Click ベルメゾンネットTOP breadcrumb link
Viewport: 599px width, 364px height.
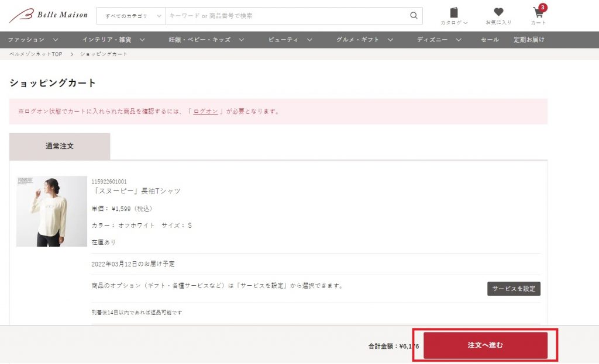tap(36, 54)
